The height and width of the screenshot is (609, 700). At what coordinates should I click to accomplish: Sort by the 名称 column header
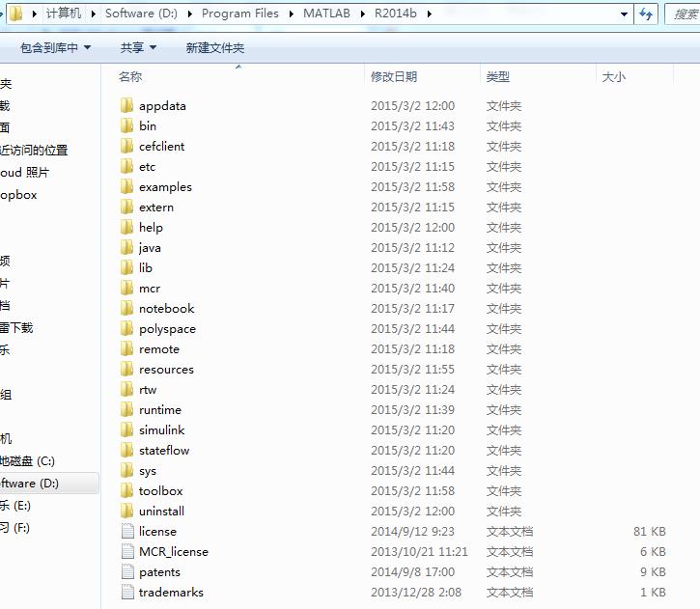(x=130, y=77)
